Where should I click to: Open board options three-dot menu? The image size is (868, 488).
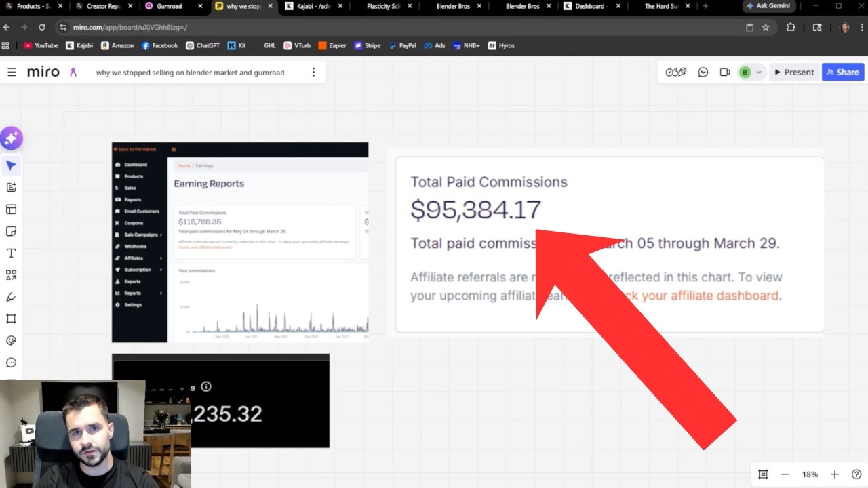click(x=313, y=72)
